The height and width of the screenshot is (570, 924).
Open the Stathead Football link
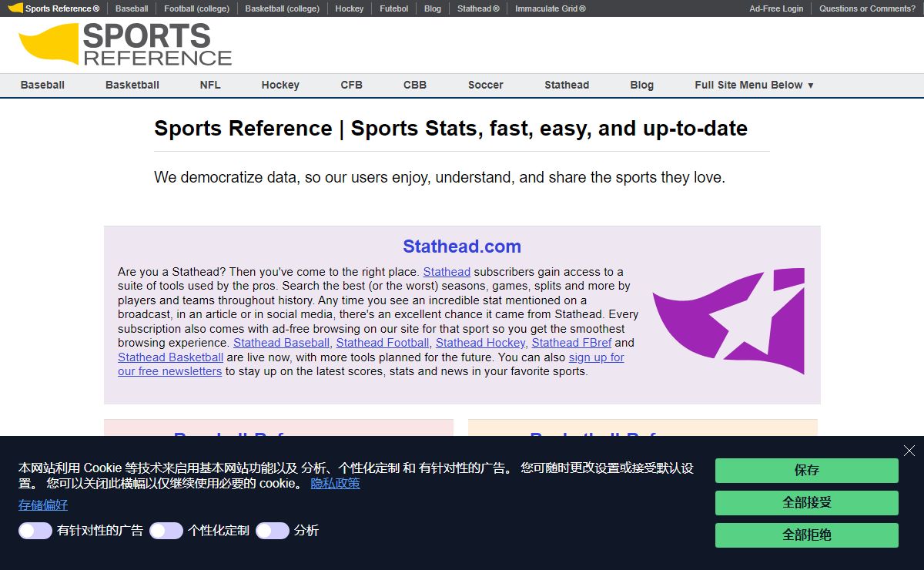point(383,343)
